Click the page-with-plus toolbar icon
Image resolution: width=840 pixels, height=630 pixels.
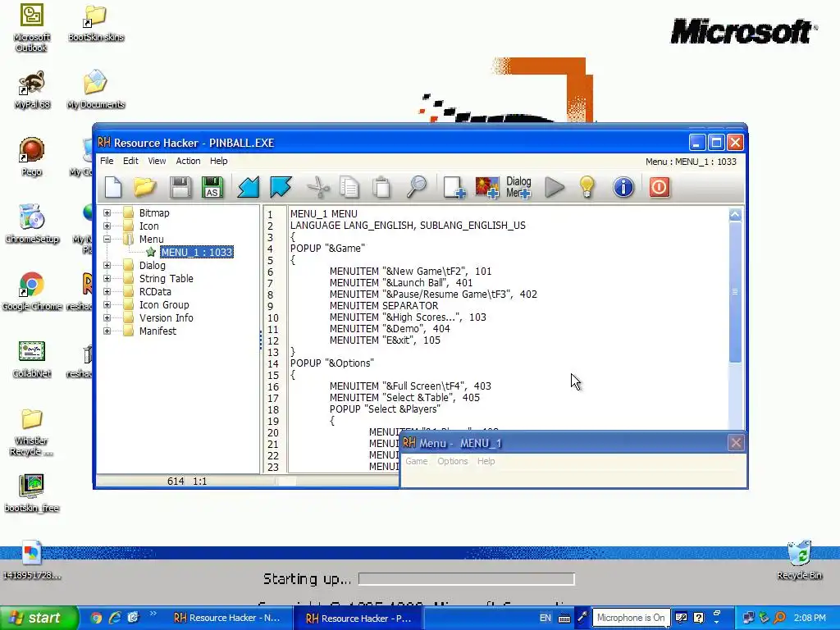tap(454, 188)
